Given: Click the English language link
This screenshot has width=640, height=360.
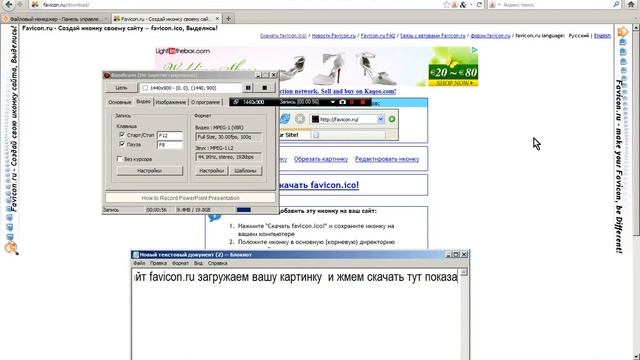Looking at the screenshot, I should [602, 36].
